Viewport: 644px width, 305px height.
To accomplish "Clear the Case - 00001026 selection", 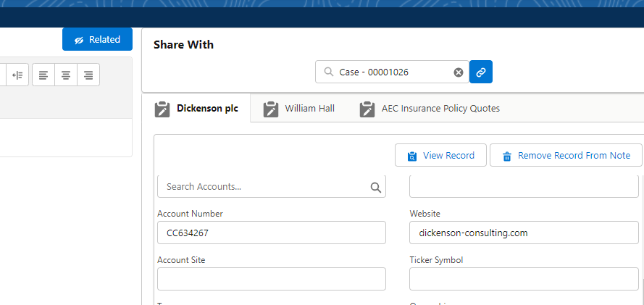I will pos(459,72).
